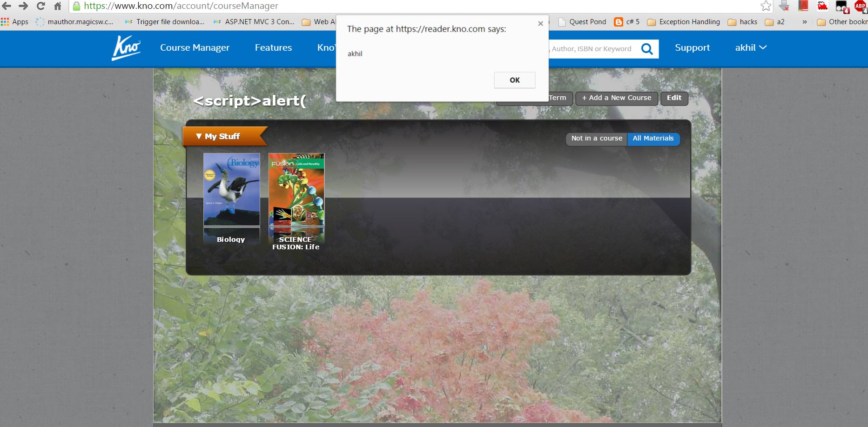Click the <script>alert( course title
Screen dimensions: 868x427
coord(249,100)
